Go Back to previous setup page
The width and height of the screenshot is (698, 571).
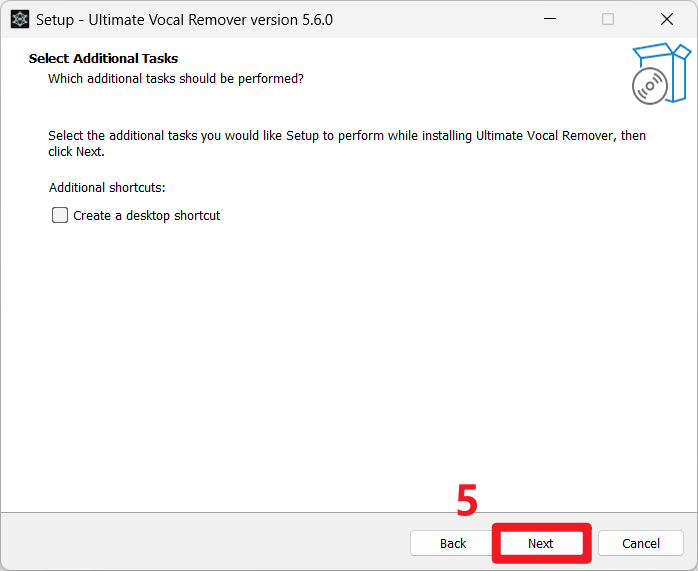453,543
